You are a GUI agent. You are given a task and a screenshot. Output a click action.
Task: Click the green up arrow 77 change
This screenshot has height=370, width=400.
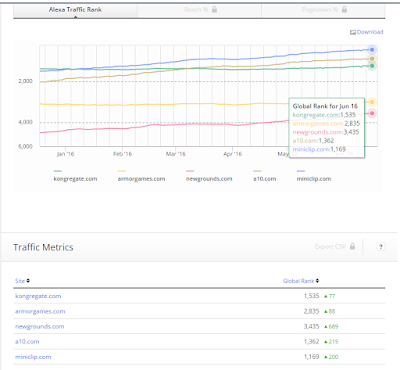point(330,296)
